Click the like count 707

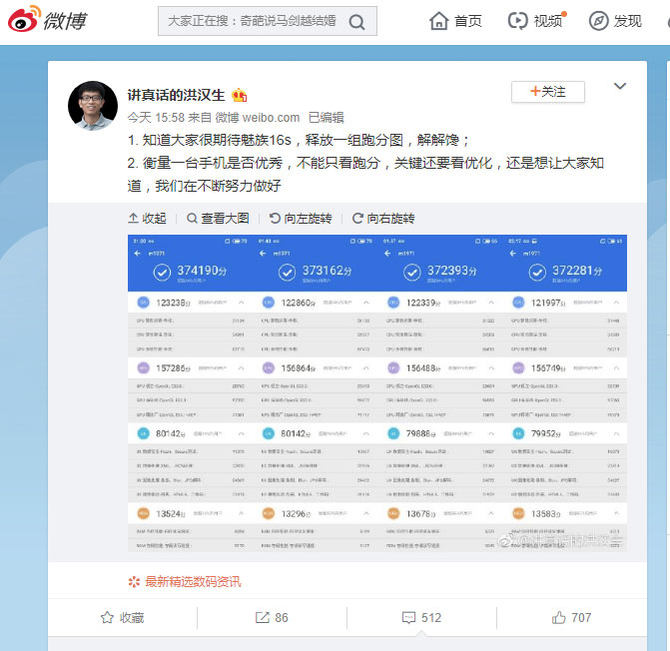(x=581, y=618)
